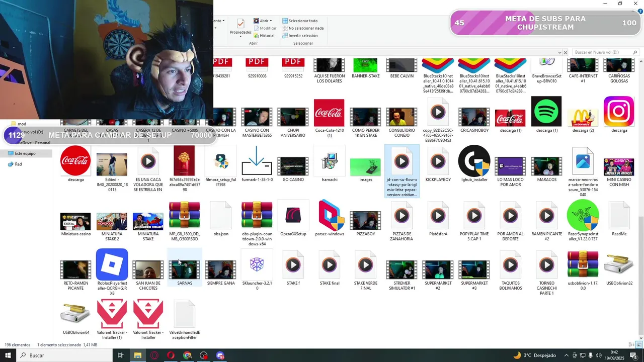
Task: Select the USBOblivion32 icon
Action: click(x=619, y=265)
